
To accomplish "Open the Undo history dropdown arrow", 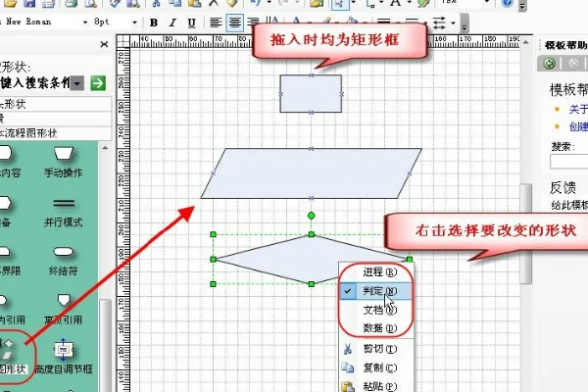I will (x=269, y=2).
